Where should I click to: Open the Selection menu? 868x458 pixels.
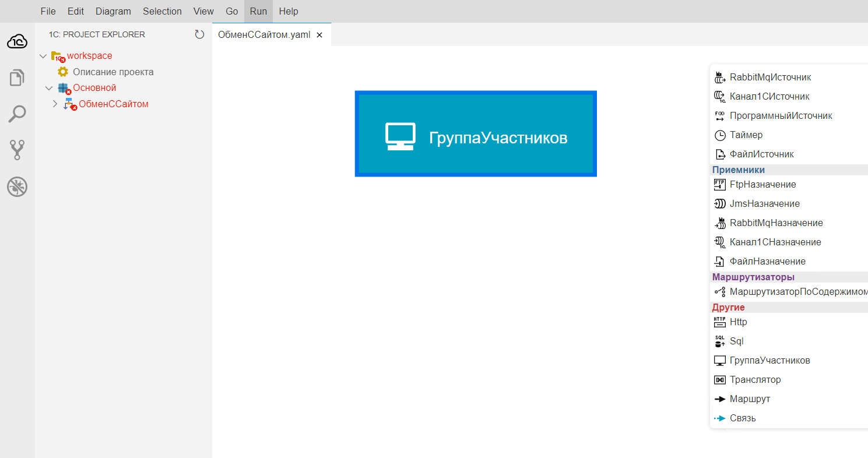click(x=162, y=11)
